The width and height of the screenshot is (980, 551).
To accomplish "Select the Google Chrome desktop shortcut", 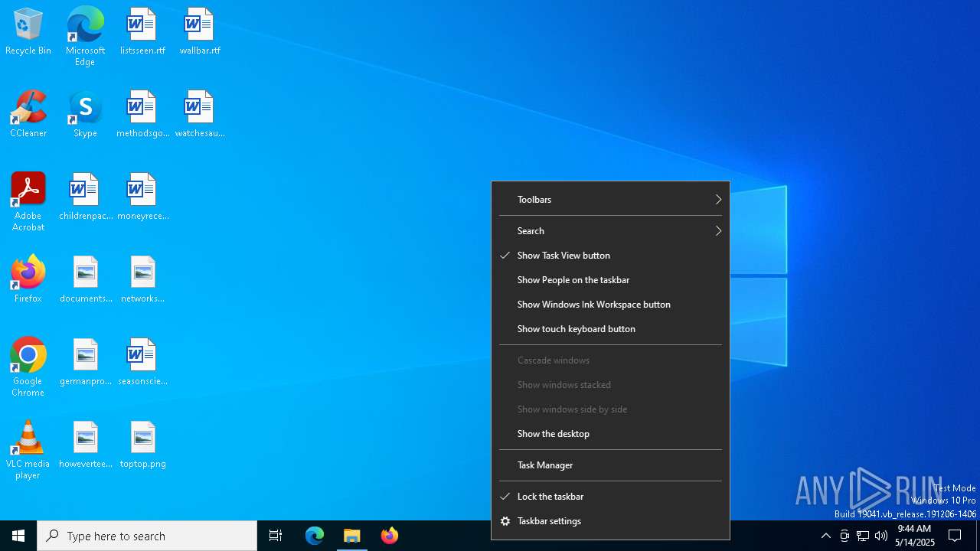I will pos(28,367).
